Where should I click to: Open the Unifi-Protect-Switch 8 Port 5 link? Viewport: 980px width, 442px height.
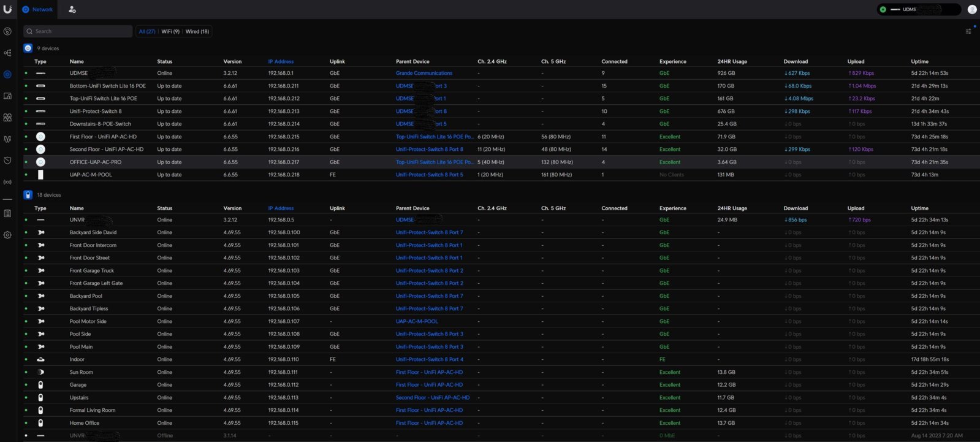click(430, 175)
